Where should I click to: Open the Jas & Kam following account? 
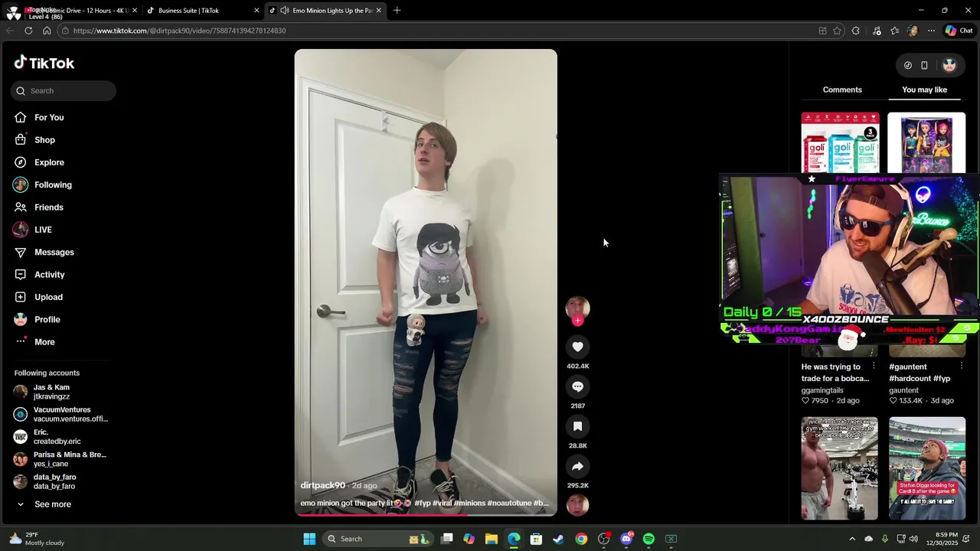pyautogui.click(x=61, y=392)
